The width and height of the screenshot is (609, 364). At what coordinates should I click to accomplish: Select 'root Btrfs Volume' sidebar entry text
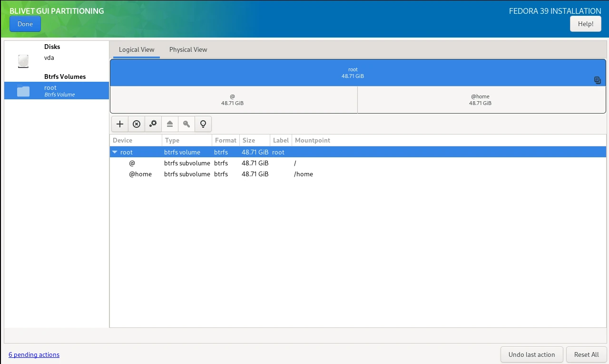59,91
